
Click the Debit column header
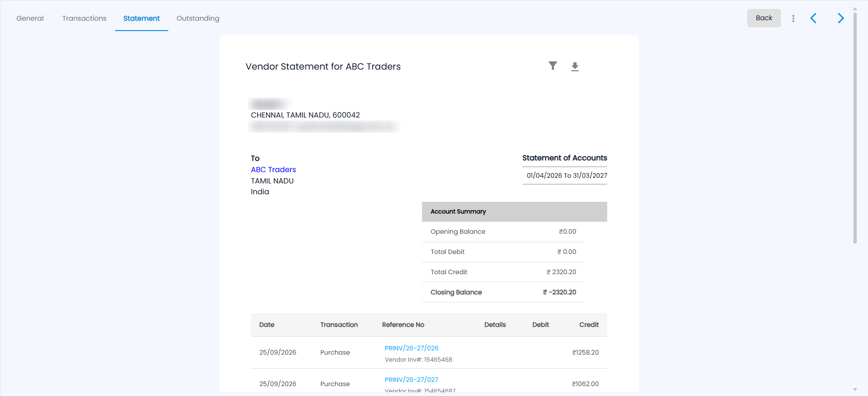click(540, 325)
